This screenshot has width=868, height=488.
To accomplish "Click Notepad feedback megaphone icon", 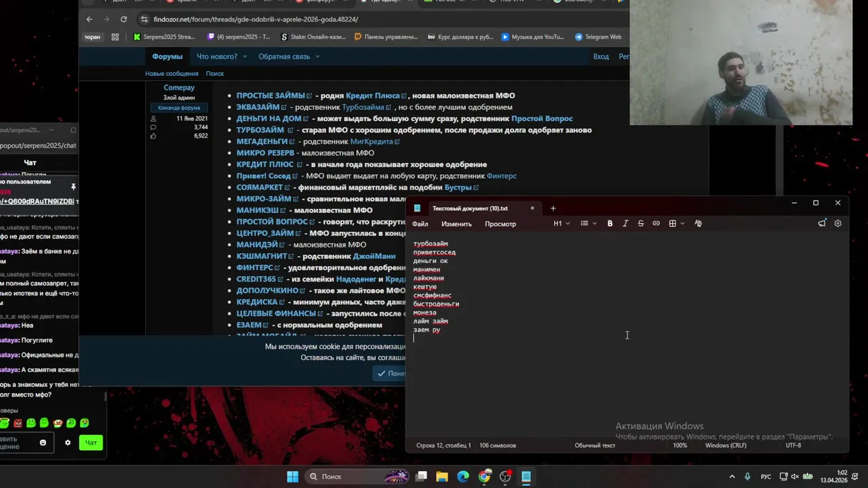I will [x=822, y=224].
